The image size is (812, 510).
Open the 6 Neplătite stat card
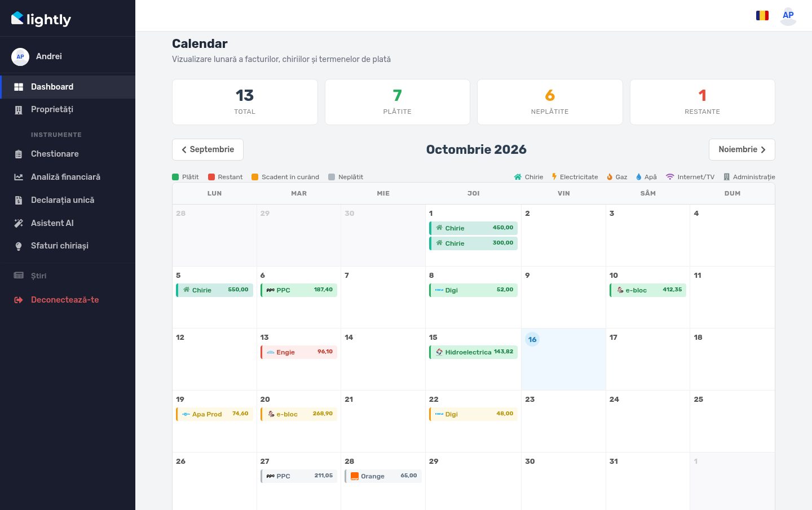550,102
